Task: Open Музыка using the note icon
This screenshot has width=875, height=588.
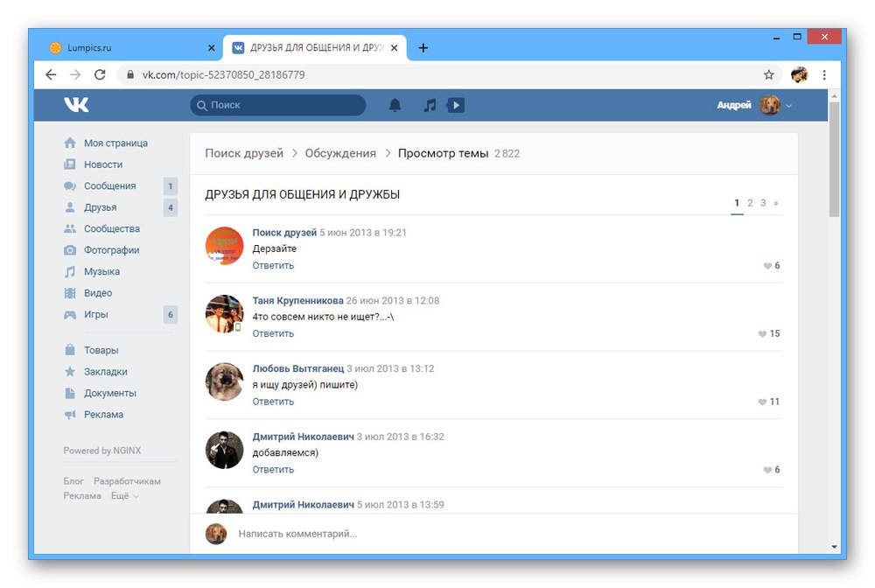Action: coord(69,271)
